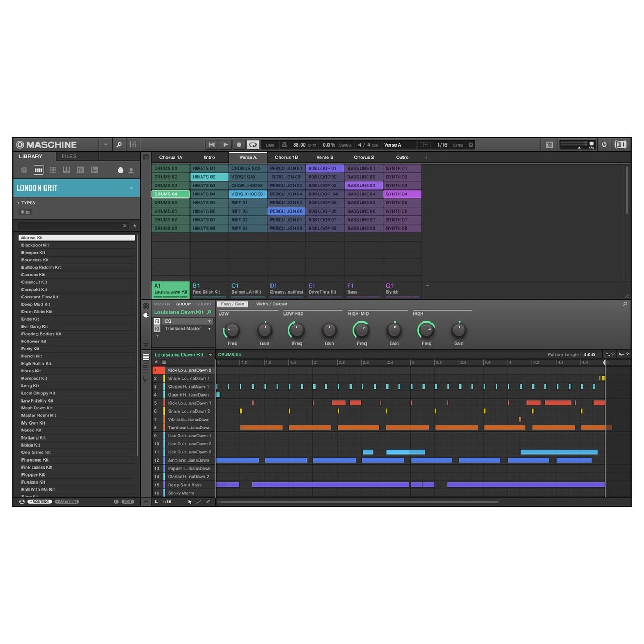Screen dimensions: 644x644
Task: Toggle the loop button in transport
Action: (x=253, y=145)
